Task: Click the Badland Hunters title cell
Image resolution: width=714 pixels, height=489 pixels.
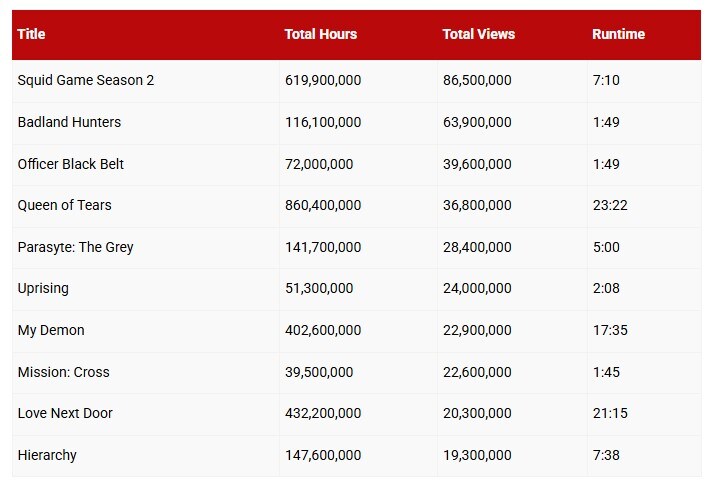Action: [x=69, y=122]
